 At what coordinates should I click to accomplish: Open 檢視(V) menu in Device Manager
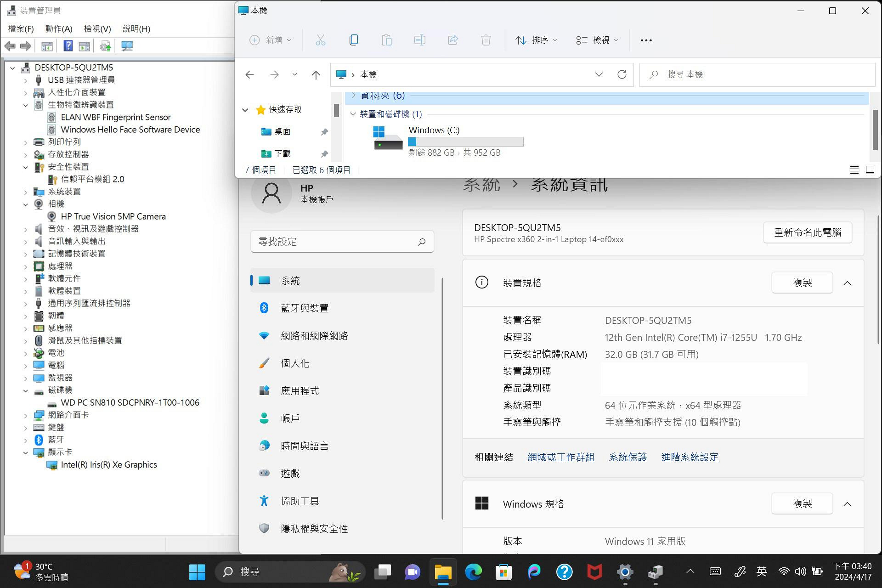[x=97, y=28]
